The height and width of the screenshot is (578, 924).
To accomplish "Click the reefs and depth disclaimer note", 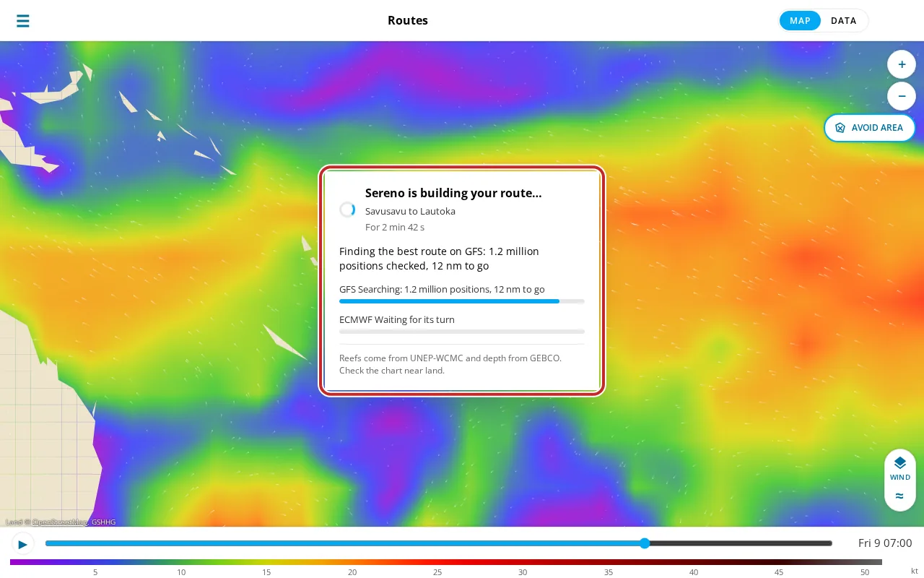I will click(x=450, y=364).
